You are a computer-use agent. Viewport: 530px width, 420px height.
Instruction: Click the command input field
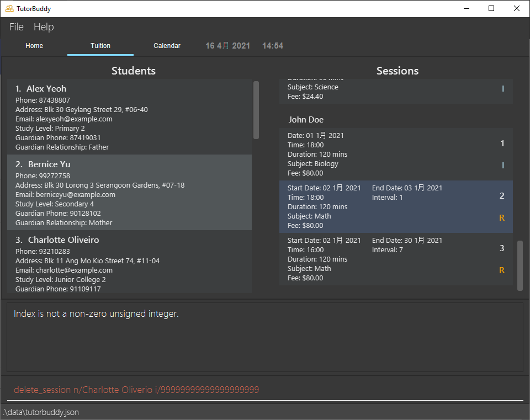(x=265, y=390)
